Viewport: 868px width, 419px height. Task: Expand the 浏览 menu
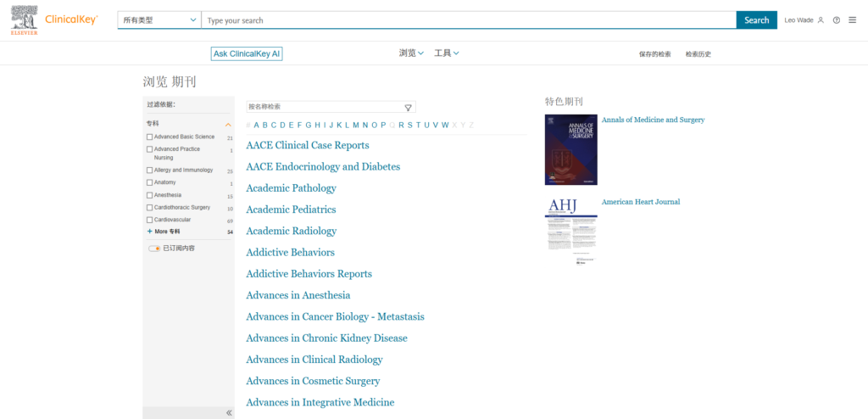tap(411, 53)
